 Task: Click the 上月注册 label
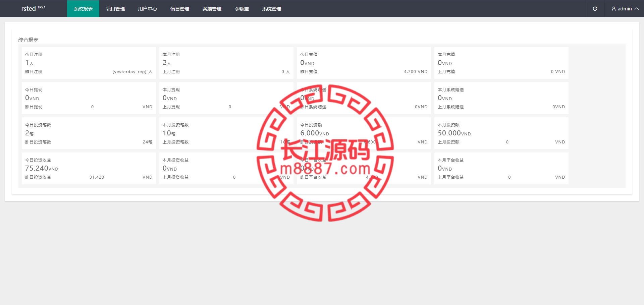click(171, 72)
